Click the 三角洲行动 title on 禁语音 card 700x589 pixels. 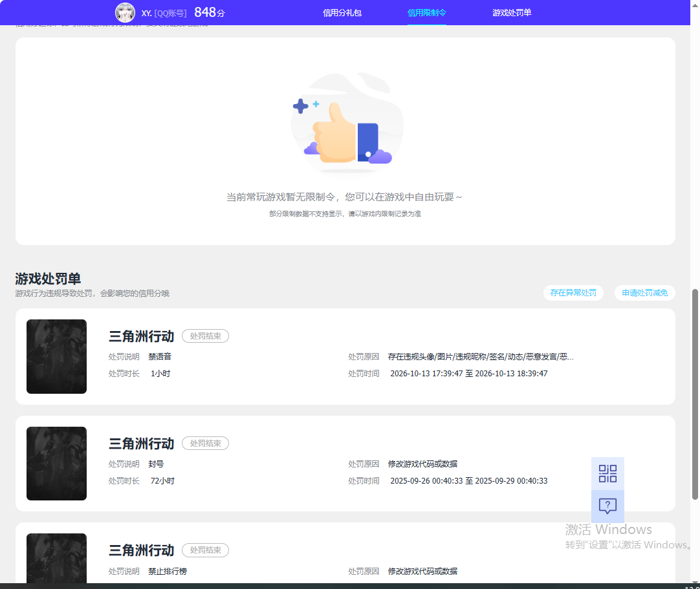[141, 336]
